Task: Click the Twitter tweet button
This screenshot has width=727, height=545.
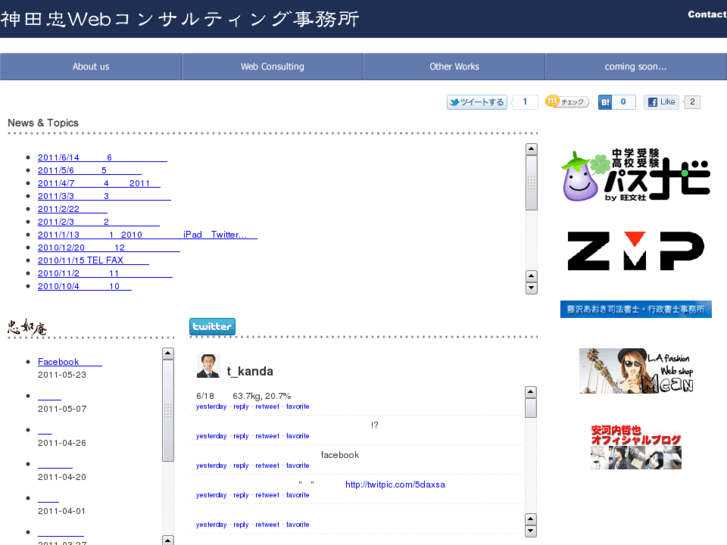Action: click(x=477, y=102)
